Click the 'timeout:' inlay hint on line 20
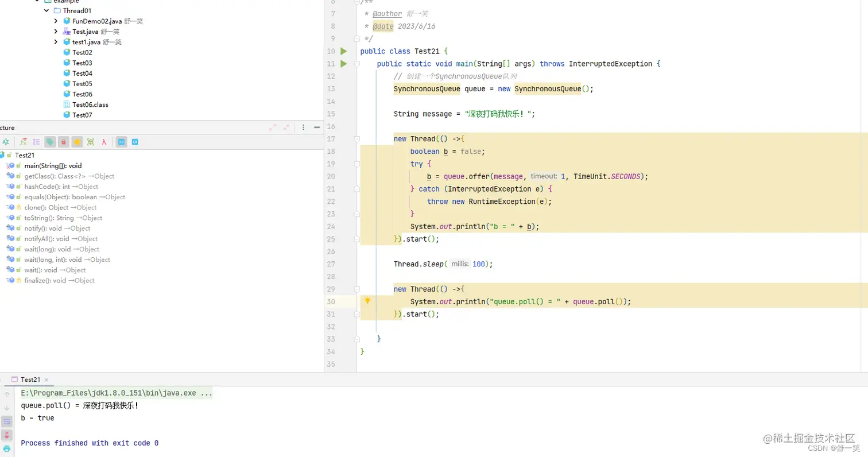This screenshot has height=457, width=868. click(543, 176)
